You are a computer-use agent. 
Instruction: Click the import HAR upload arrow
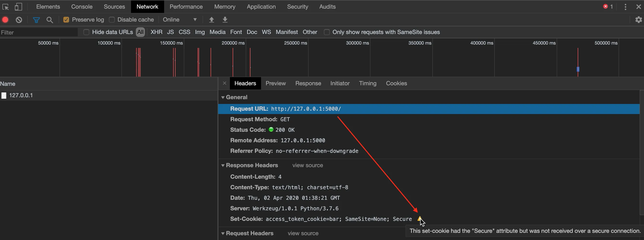pos(211,20)
